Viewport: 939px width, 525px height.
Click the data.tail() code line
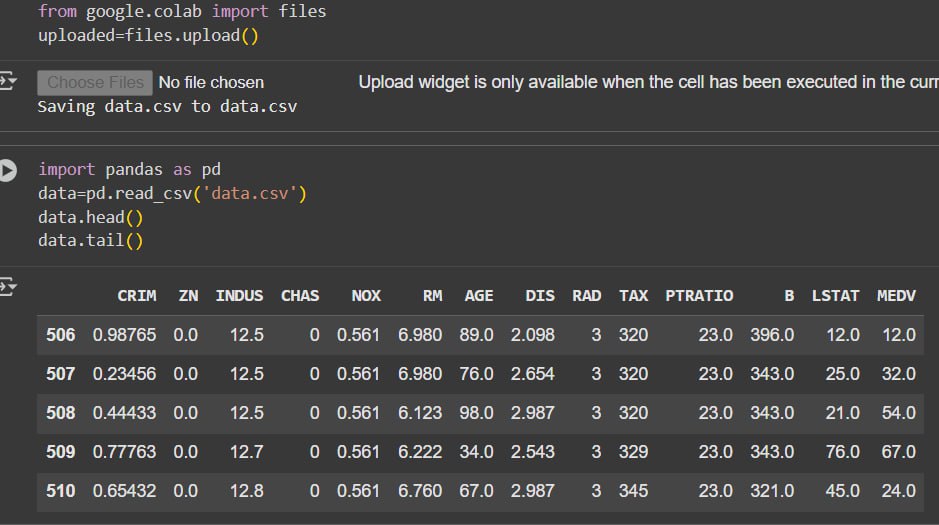tap(90, 241)
